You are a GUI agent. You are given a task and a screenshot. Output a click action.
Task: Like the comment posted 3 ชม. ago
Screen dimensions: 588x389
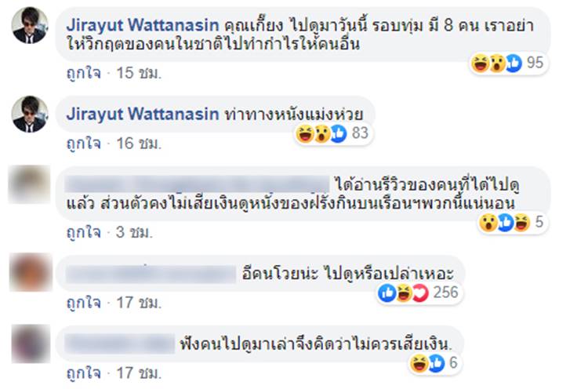[84, 232]
